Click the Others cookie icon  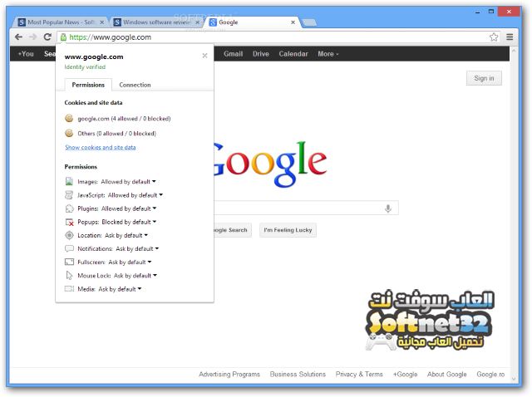point(69,133)
